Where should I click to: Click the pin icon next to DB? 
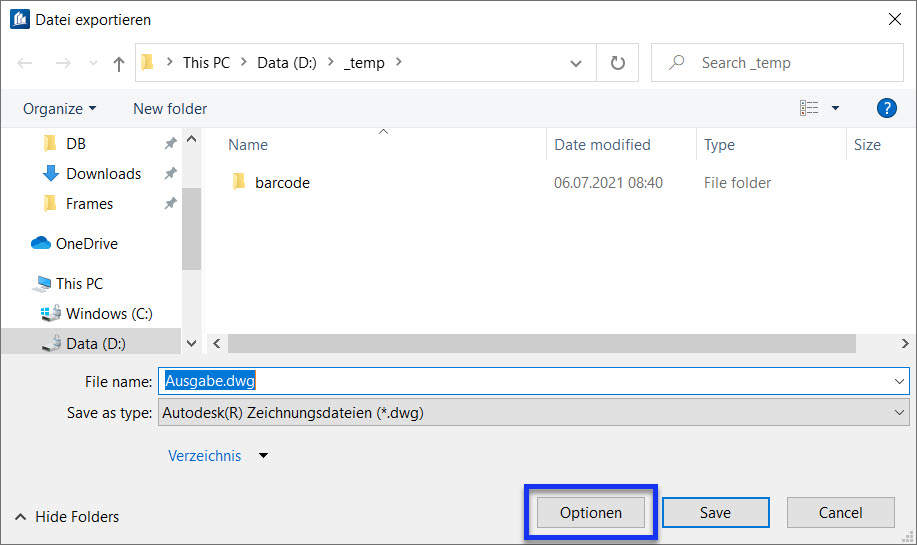[170, 143]
